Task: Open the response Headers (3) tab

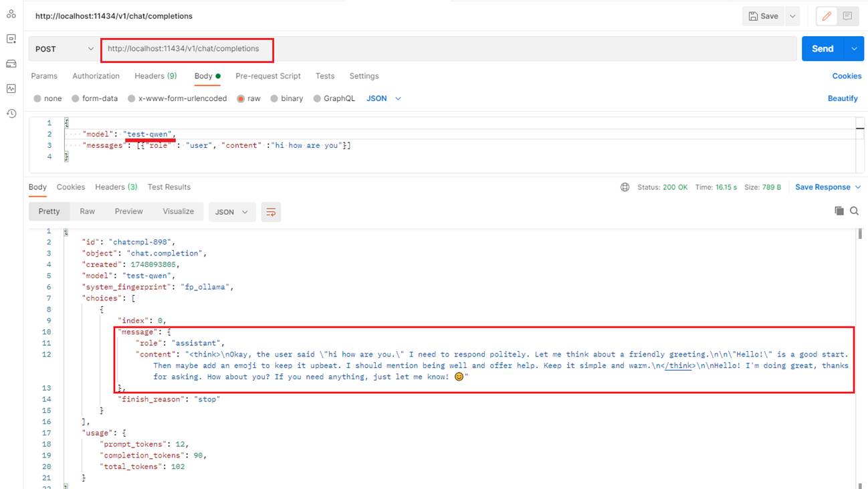Action: [x=116, y=187]
